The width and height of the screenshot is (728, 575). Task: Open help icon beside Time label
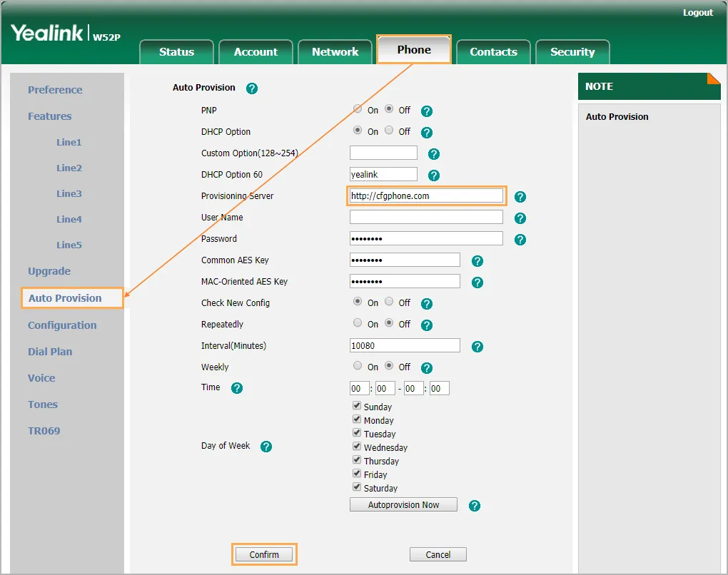tap(237, 388)
